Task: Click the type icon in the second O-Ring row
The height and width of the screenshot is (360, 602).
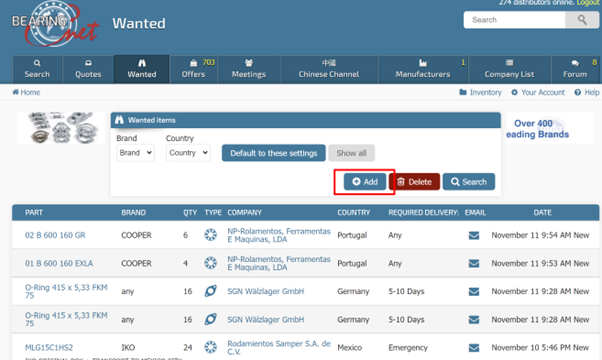Action: coord(210,319)
